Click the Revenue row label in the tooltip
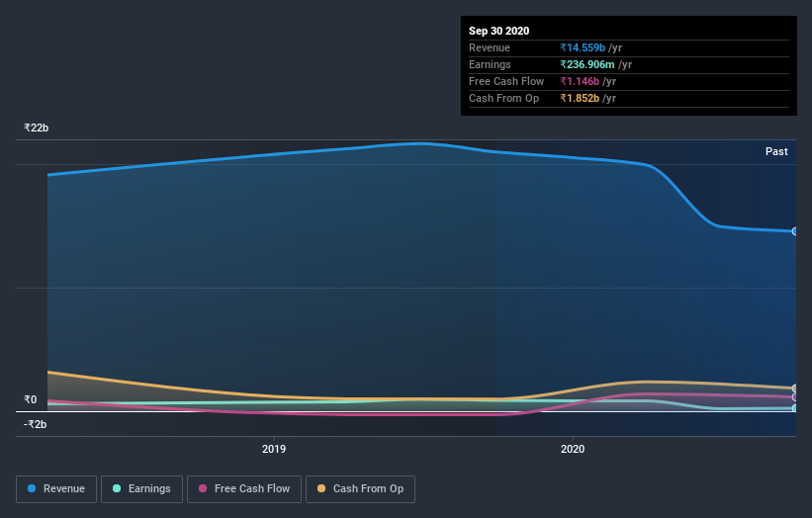812x518 pixels. 490,47
